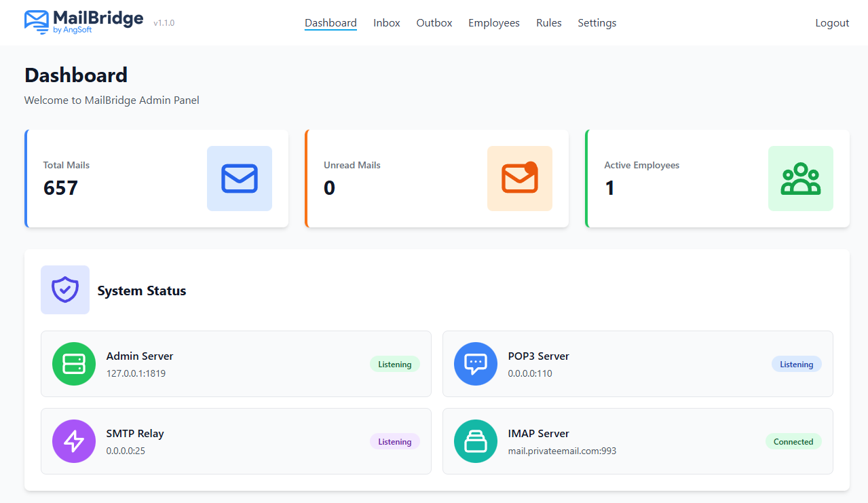Screen dimensions: 868x503
Task: Click the System Status shield icon
Action: (64, 290)
